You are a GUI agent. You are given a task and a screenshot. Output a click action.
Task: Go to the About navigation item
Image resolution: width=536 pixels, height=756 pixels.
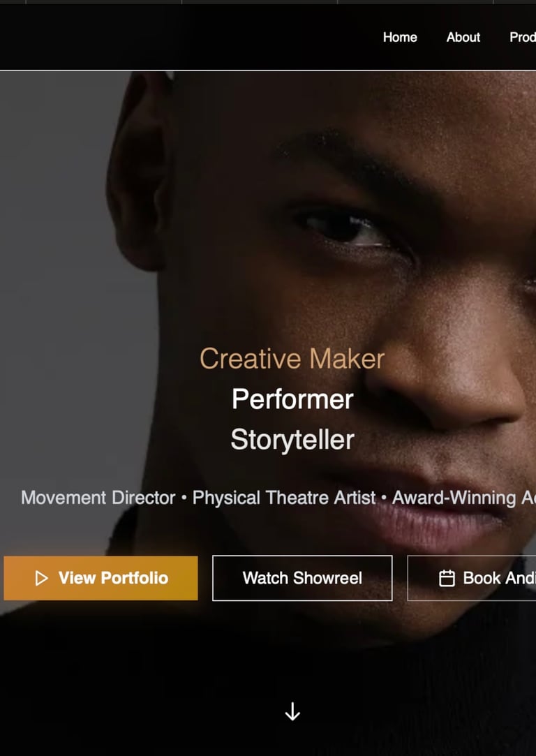point(463,37)
